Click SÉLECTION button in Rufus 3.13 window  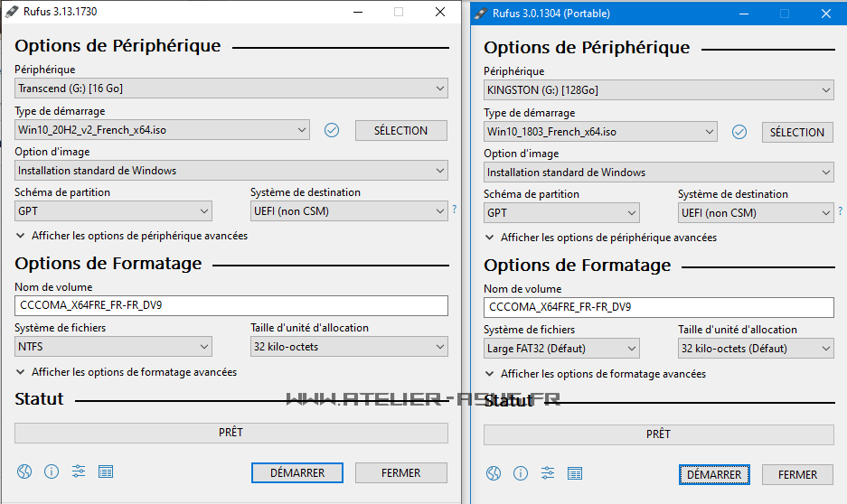click(x=400, y=130)
